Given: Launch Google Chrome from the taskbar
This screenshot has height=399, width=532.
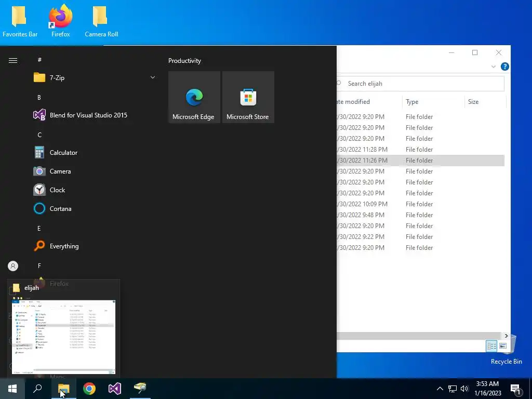Looking at the screenshot, I should point(89,389).
